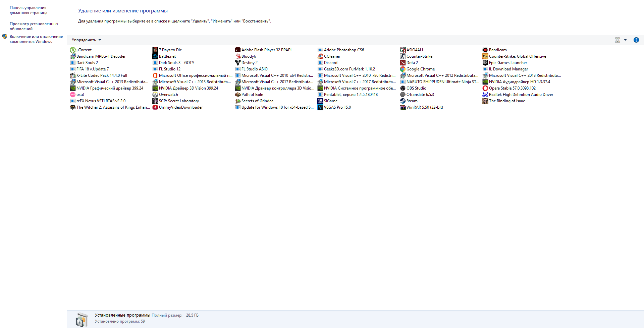Click the SCP: Secret Laboratory icon
This screenshot has width=644, height=328.
tap(155, 101)
